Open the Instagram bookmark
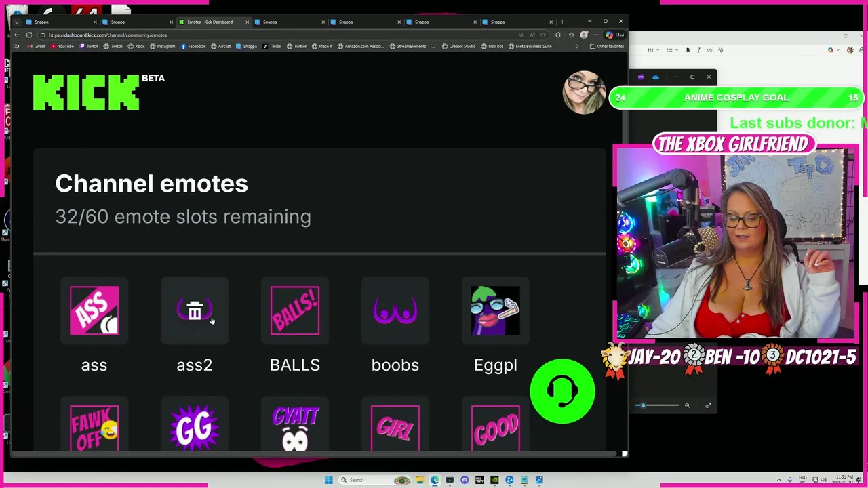This screenshot has height=488, width=868. point(162,46)
